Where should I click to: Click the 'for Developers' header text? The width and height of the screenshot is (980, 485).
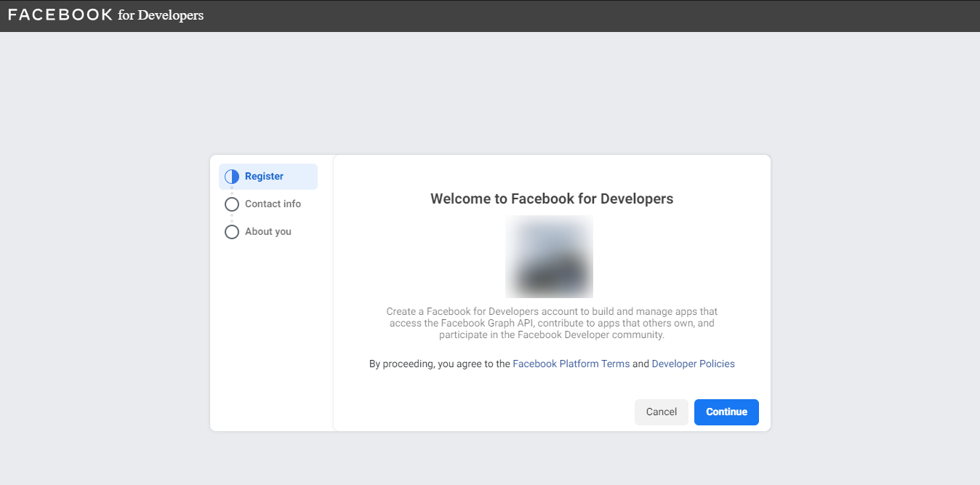click(x=161, y=15)
